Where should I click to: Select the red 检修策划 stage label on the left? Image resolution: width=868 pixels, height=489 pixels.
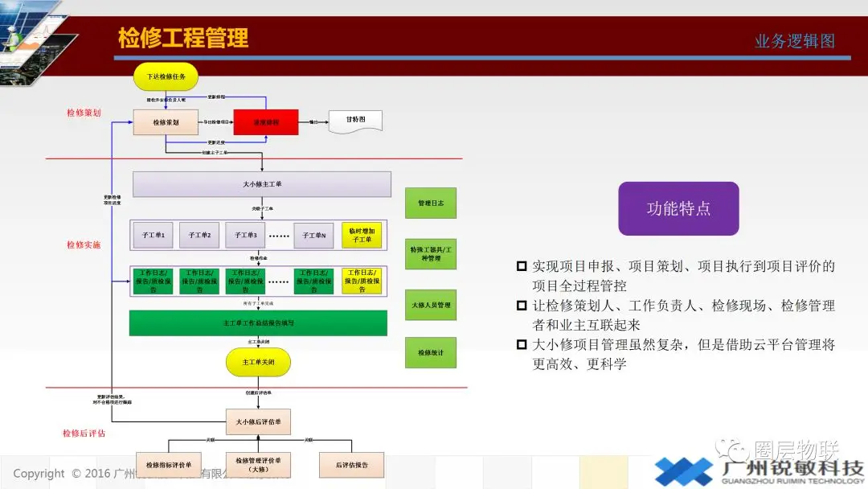(x=84, y=113)
